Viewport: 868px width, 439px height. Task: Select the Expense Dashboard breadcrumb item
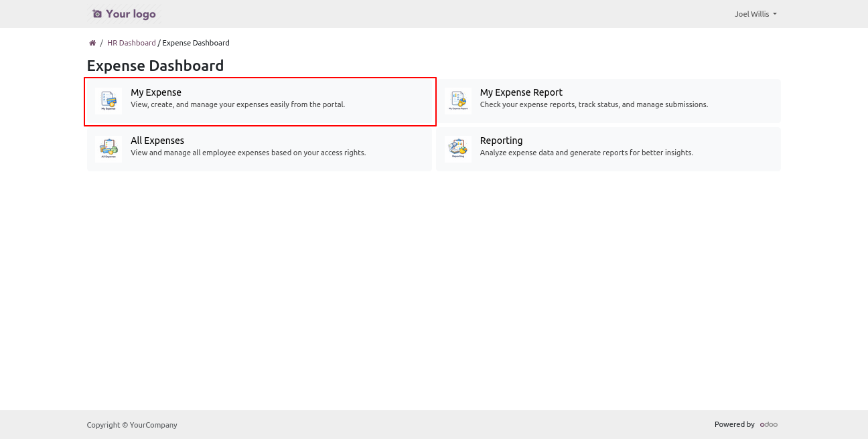tap(196, 43)
